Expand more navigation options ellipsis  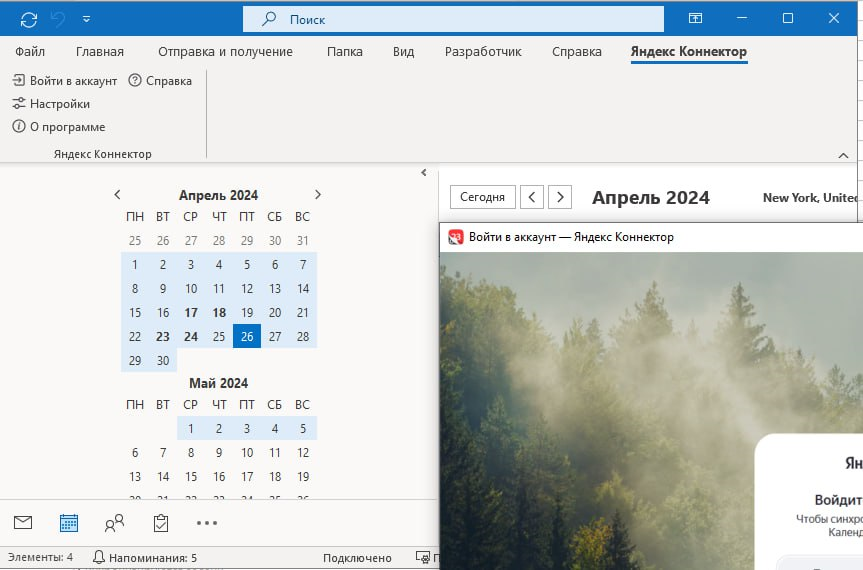[x=206, y=522]
